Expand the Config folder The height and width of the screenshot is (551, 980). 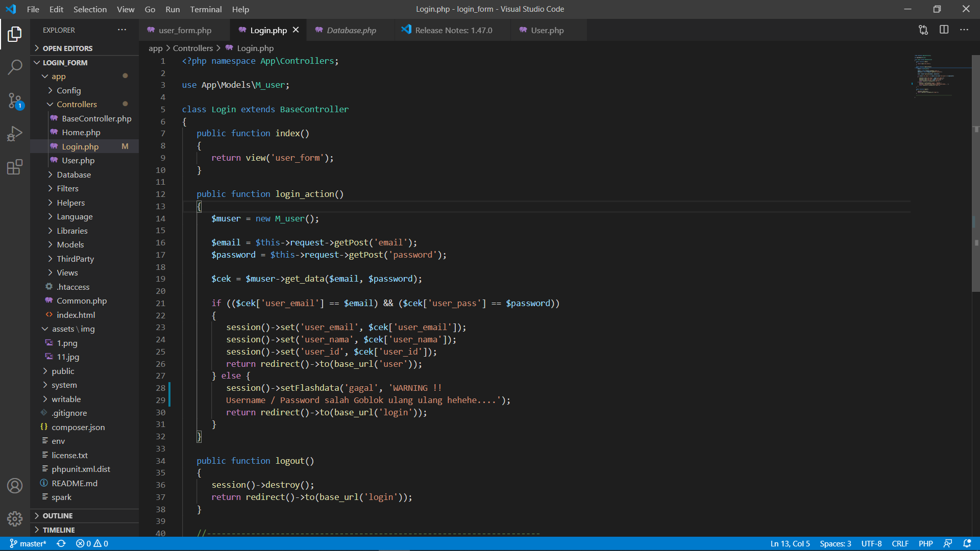[84, 90]
